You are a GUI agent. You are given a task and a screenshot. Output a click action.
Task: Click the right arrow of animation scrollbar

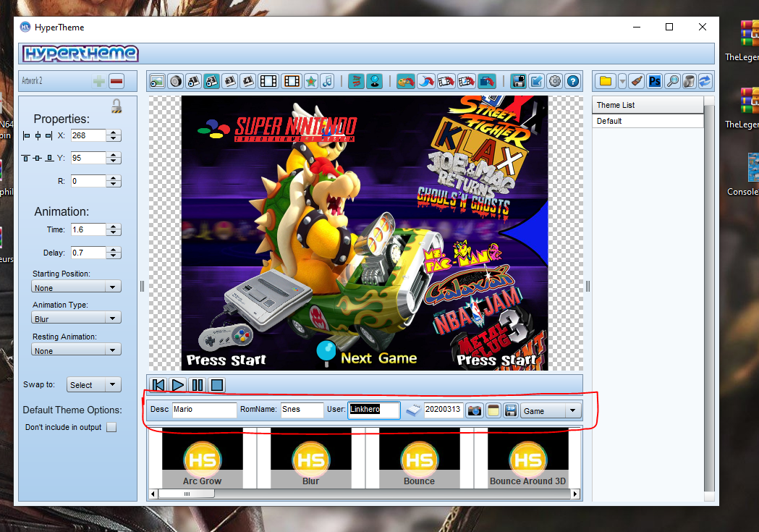[x=575, y=494]
